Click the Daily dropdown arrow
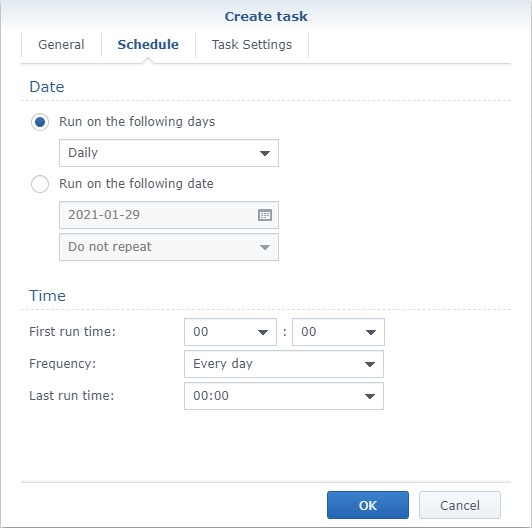 [265, 153]
